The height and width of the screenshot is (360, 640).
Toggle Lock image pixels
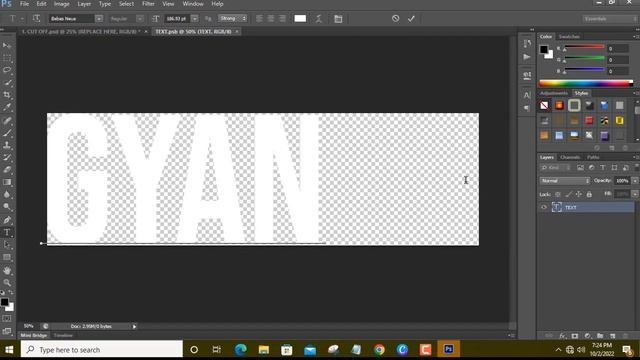click(x=568, y=194)
